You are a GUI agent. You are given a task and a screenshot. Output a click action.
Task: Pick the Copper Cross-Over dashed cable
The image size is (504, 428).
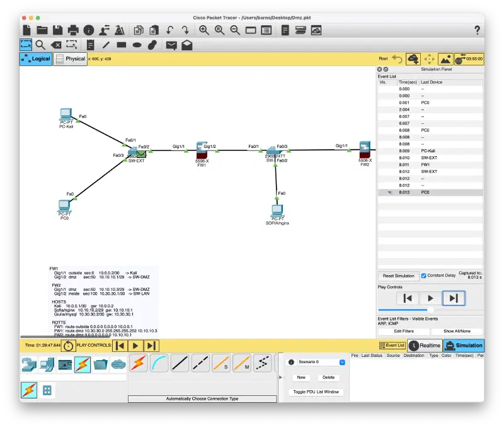click(200, 363)
